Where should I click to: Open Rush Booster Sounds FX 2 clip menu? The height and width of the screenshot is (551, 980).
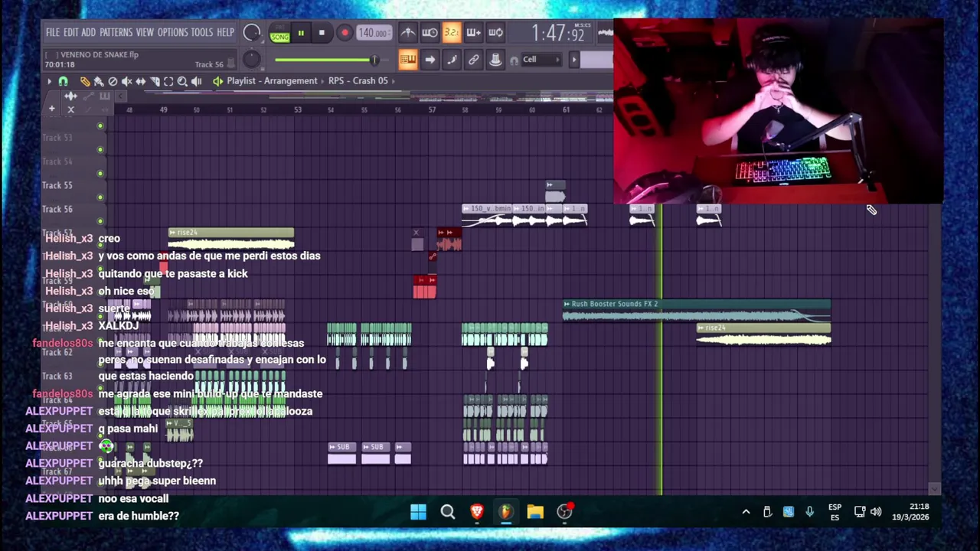pyautogui.click(x=567, y=304)
